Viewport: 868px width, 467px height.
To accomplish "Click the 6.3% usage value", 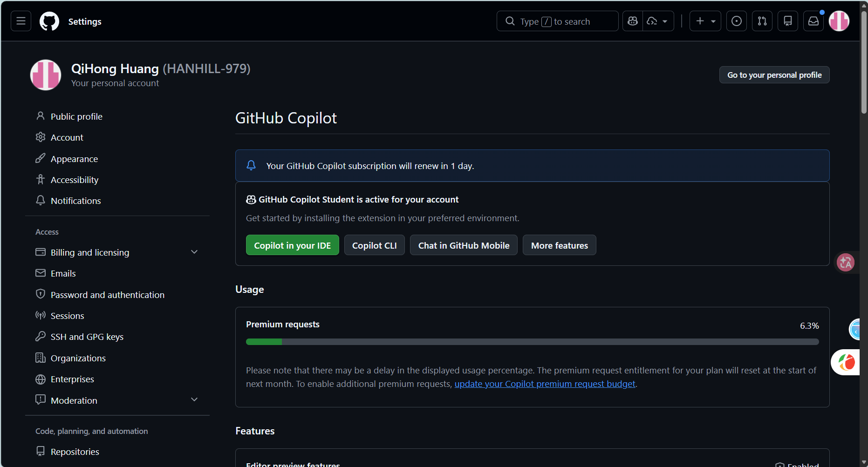I will [x=809, y=325].
